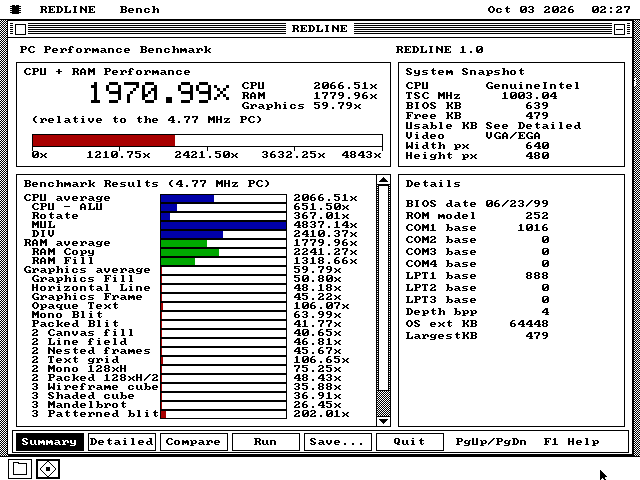Select the Horizontal Line row label
Image resolution: width=640 pixels, height=480 pixels.
tap(91, 288)
